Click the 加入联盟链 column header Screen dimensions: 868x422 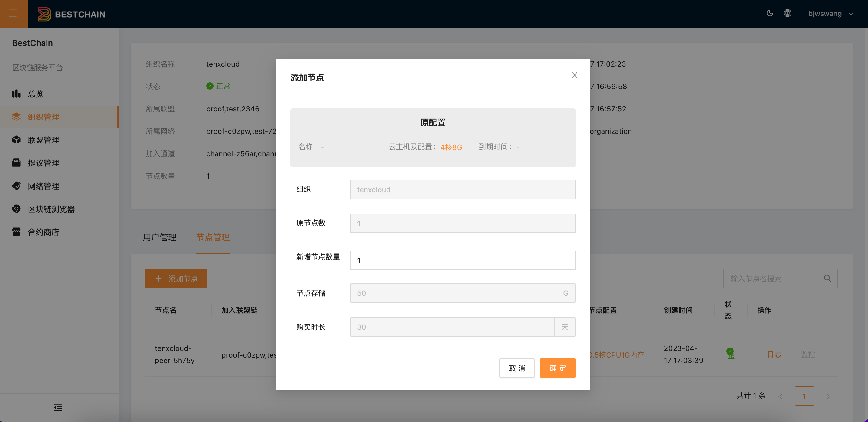pyautogui.click(x=239, y=310)
